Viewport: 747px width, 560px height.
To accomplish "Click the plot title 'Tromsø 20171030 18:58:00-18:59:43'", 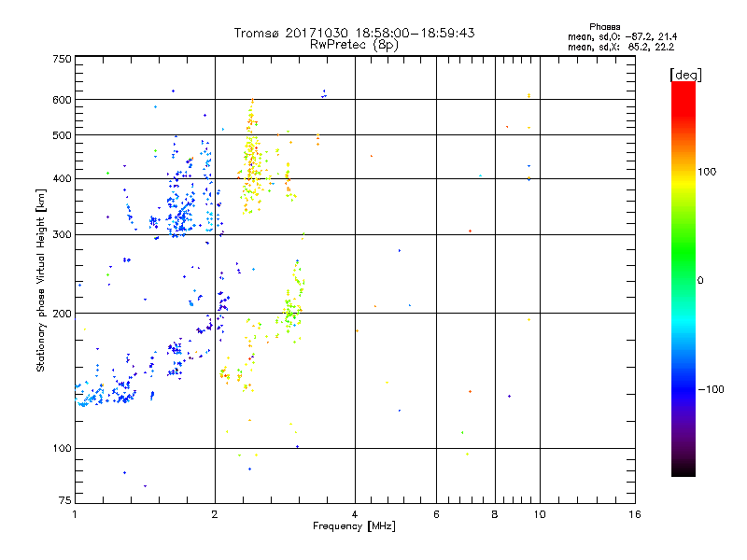I will pos(354,33).
